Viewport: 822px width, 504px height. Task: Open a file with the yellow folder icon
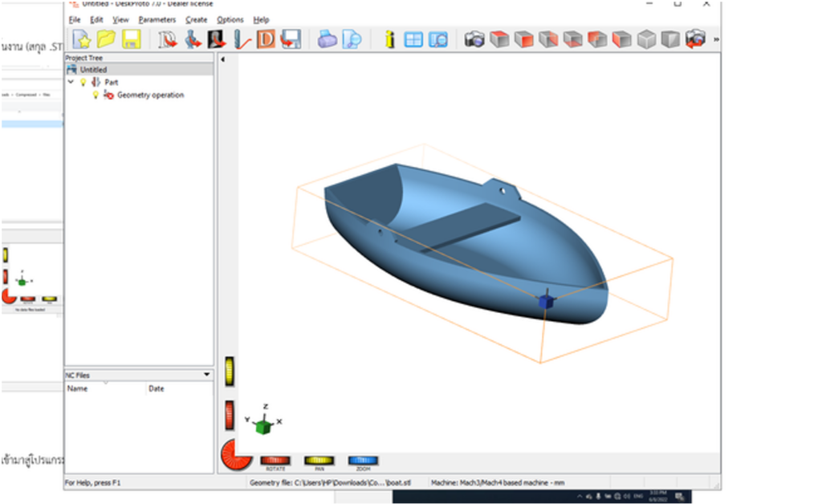106,39
